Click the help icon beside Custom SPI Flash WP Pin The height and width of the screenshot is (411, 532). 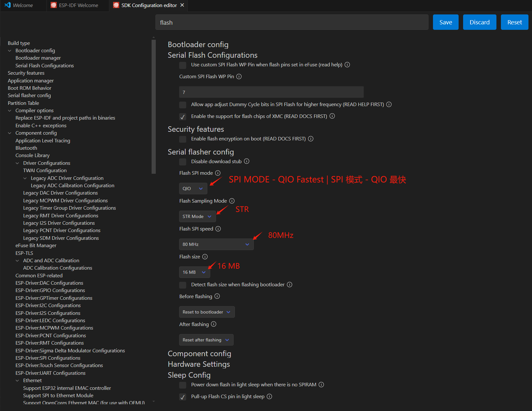click(x=239, y=77)
